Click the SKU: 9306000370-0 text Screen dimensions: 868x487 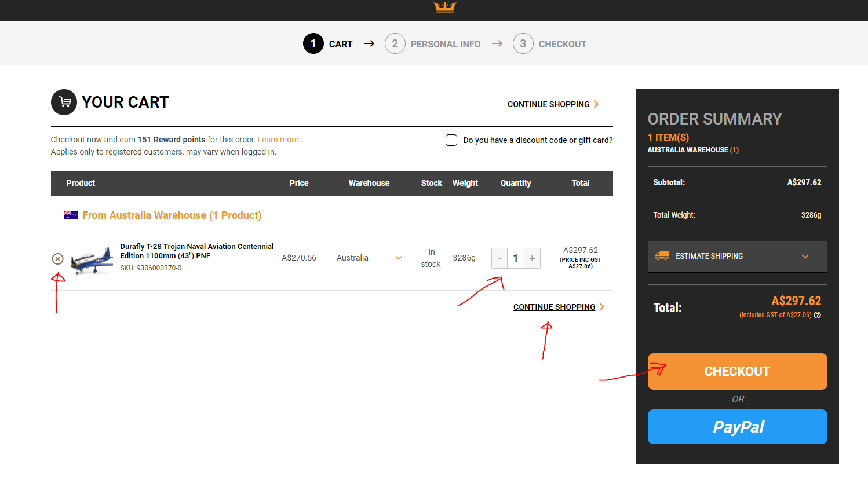151,268
